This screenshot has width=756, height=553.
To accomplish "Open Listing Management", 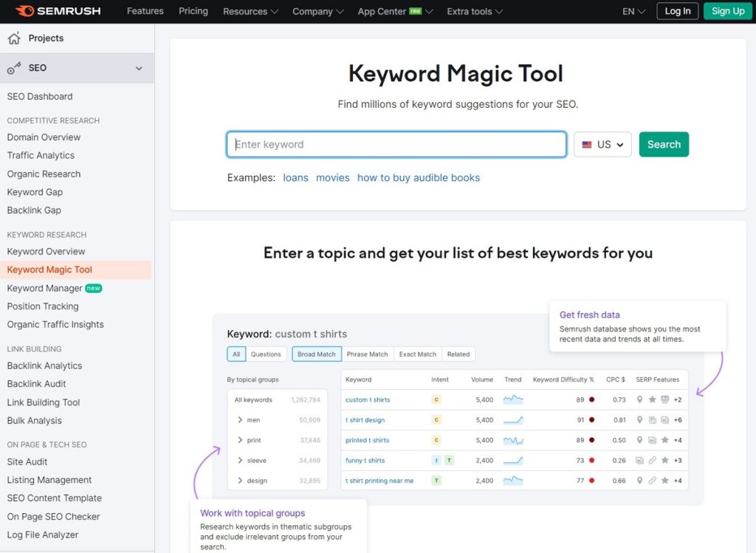I will pyautogui.click(x=49, y=480).
